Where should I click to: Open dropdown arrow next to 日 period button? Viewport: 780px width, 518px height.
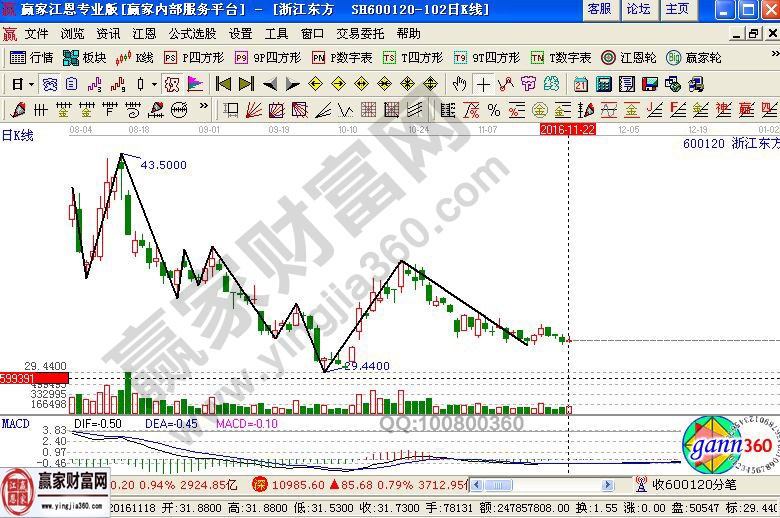click(31, 83)
